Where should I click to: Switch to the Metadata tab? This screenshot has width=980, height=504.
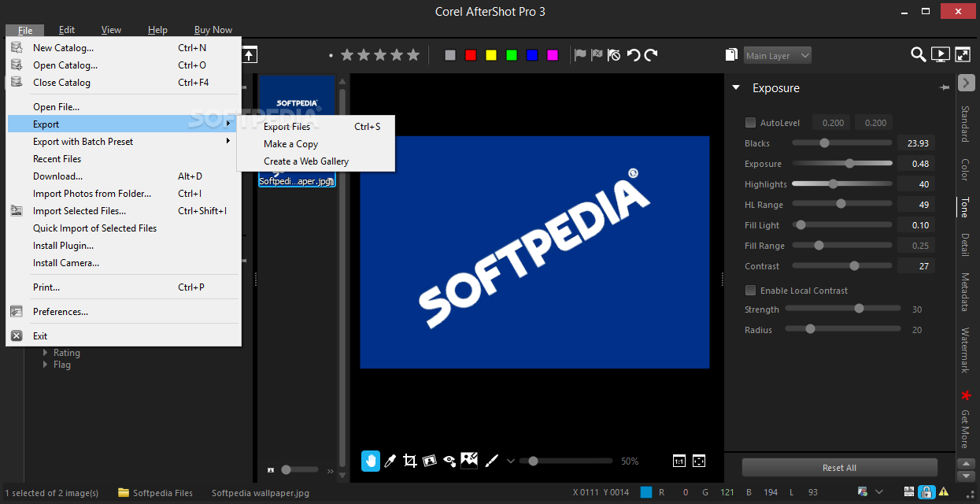tap(965, 291)
